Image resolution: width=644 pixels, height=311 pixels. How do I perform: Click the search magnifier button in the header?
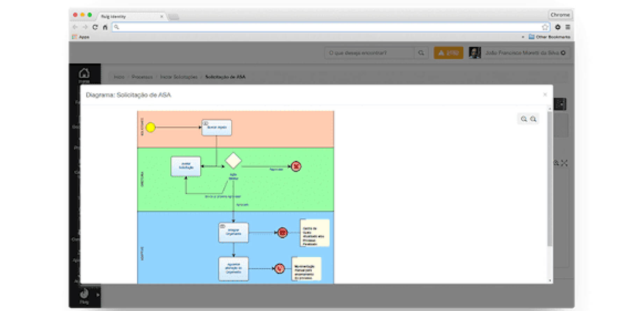point(421,53)
